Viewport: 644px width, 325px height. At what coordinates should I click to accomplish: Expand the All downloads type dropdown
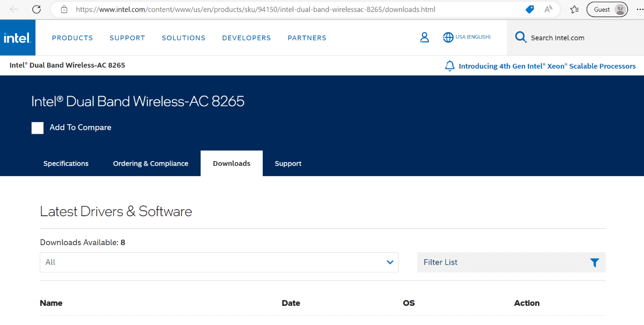[x=219, y=262]
